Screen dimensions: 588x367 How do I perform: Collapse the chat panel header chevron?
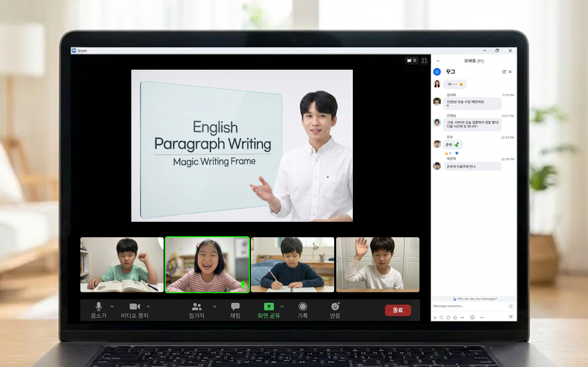(x=438, y=61)
